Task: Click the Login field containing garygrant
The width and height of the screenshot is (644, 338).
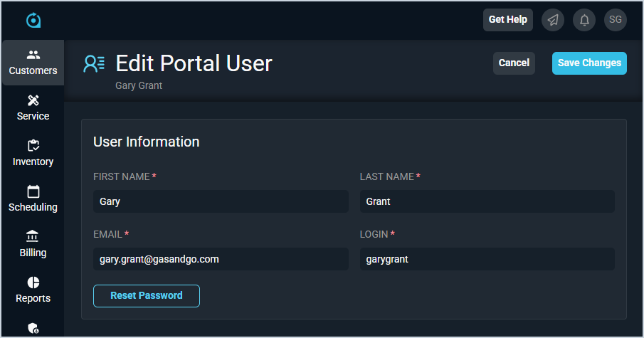Action: click(487, 259)
